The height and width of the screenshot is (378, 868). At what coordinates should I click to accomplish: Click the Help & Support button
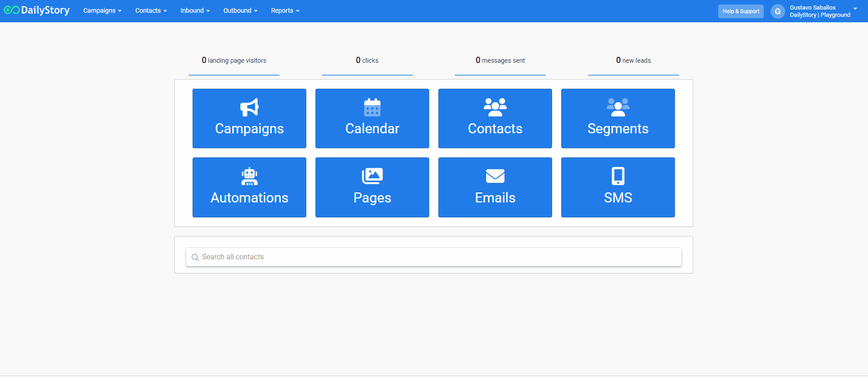(x=741, y=11)
